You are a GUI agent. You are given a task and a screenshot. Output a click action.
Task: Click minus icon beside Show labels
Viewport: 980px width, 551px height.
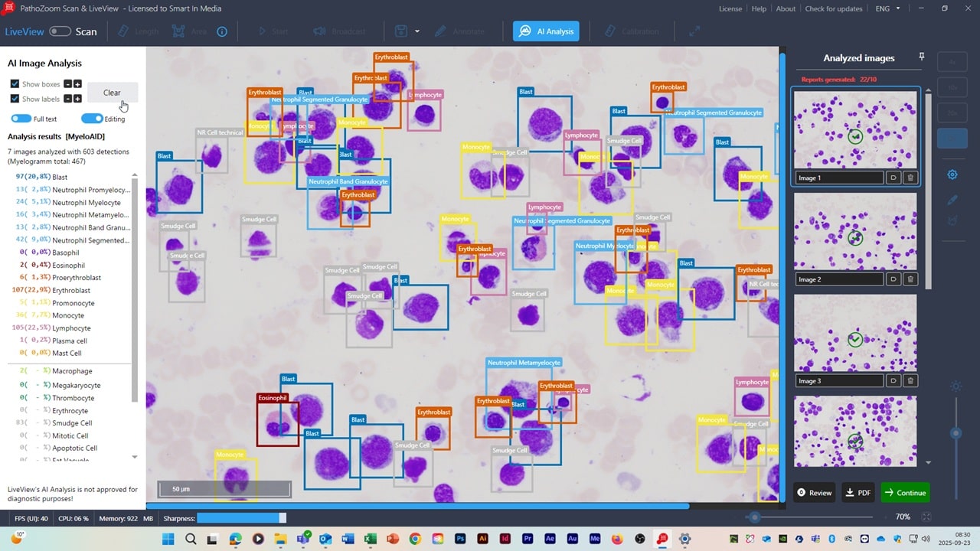pos(67,99)
